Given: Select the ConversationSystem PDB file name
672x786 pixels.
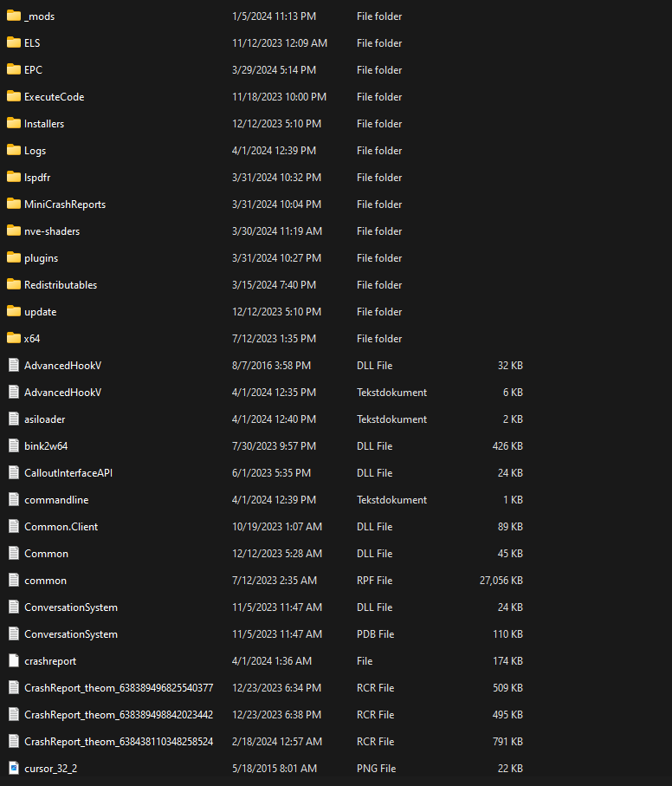Looking at the screenshot, I should coord(71,634).
